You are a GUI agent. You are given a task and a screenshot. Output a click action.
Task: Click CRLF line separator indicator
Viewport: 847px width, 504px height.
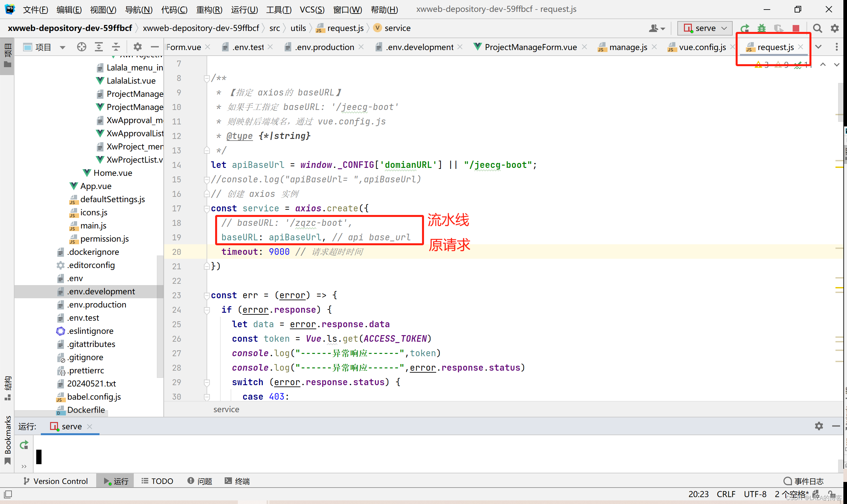coord(726,494)
